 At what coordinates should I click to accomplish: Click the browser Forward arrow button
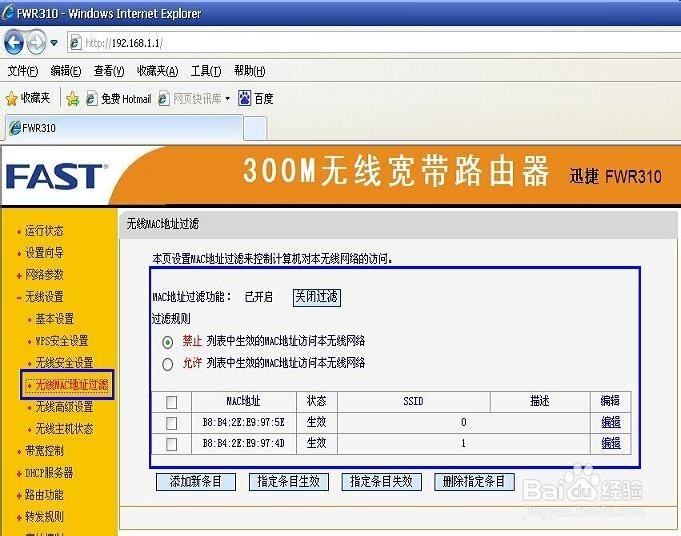[x=36, y=43]
